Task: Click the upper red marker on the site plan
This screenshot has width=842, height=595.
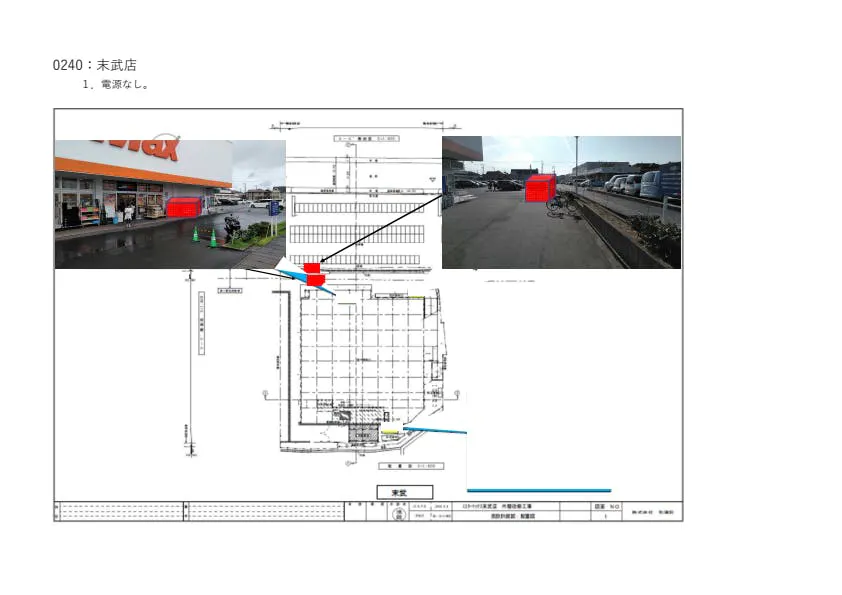Action: coord(312,268)
